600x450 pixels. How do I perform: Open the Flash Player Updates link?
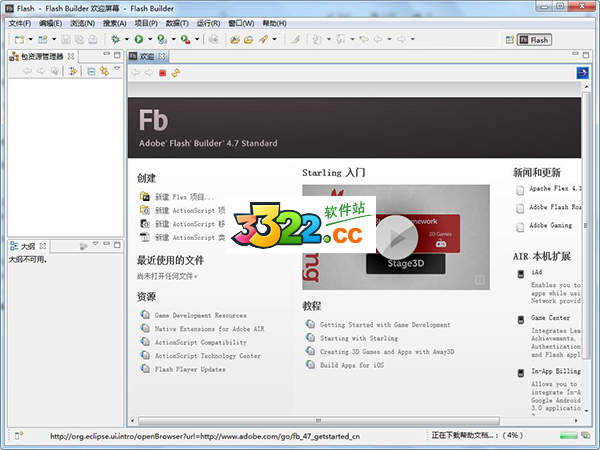(x=190, y=369)
